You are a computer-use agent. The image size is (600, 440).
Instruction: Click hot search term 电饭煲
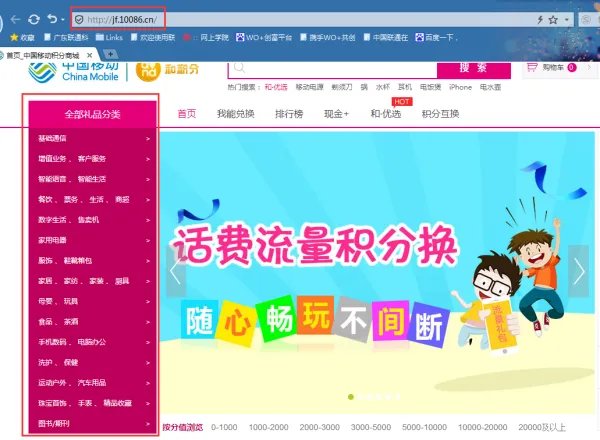pyautogui.click(x=430, y=87)
